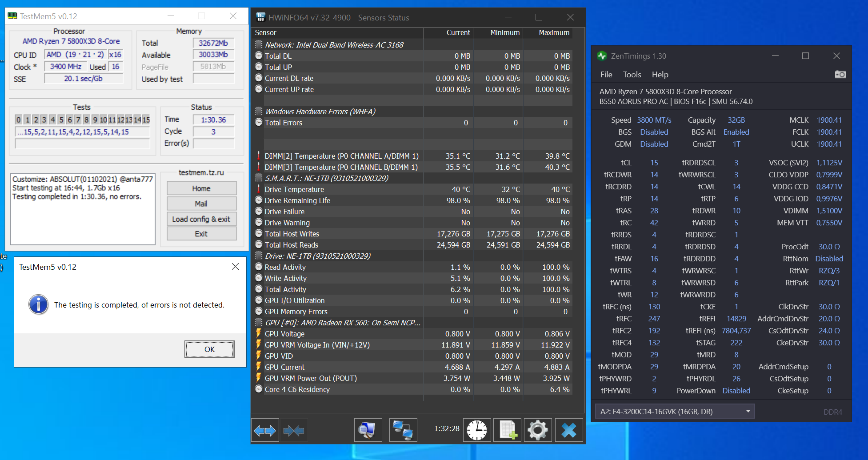Click the Maximum column header in HWiNFO
This screenshot has width=868, height=460.
[548, 33]
